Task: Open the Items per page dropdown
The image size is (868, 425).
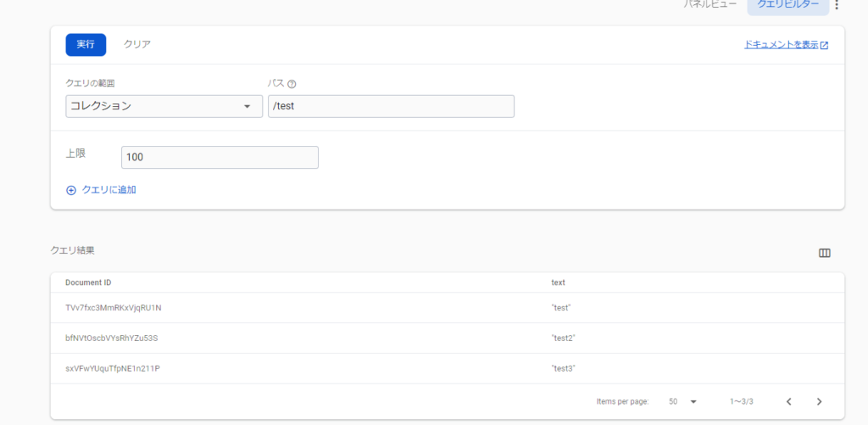Action: pyautogui.click(x=682, y=401)
